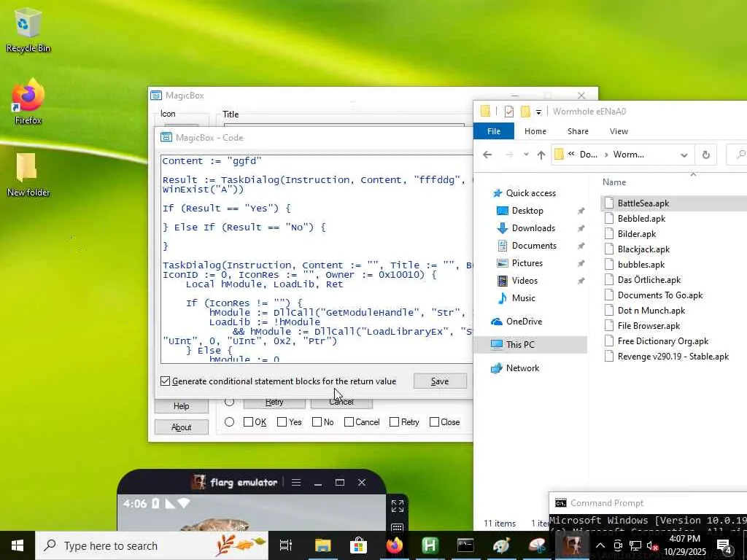Go back in the Explorer window

(x=487, y=155)
